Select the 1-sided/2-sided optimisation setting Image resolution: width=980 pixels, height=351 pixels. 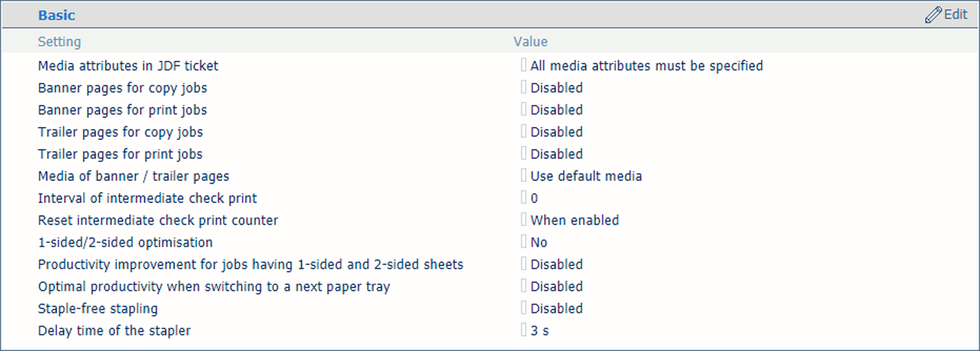pos(125,243)
